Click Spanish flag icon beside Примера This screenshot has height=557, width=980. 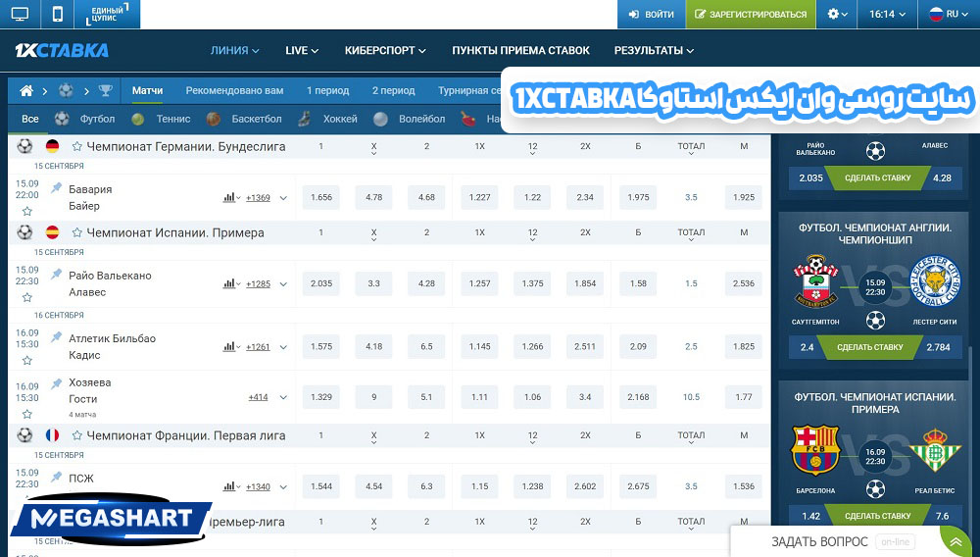click(53, 232)
